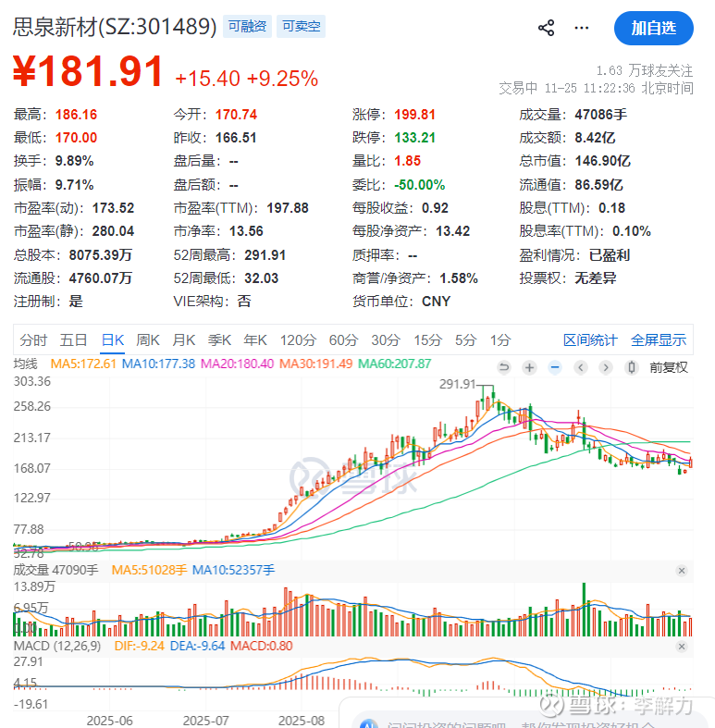
Task: Switch to the 五日 chart tab
Action: click(73, 340)
